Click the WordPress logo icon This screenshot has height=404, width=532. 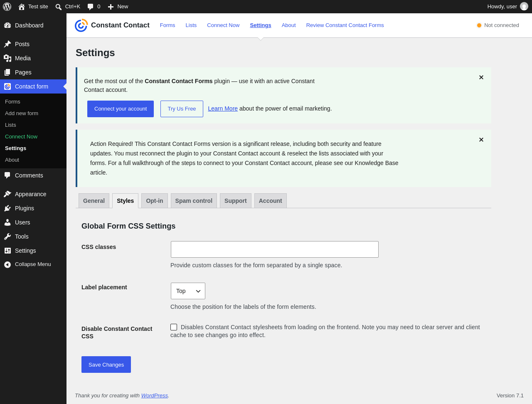click(x=7, y=7)
